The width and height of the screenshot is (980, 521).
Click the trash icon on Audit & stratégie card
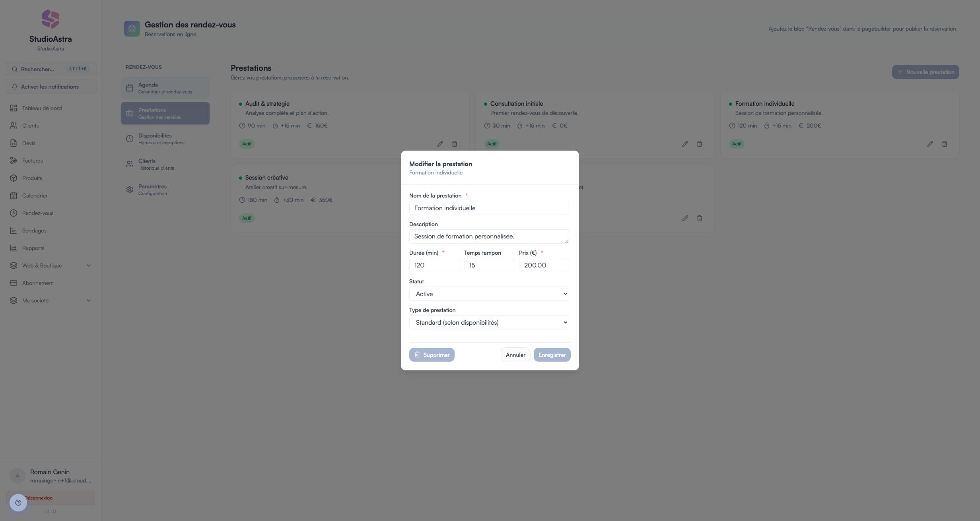(x=455, y=144)
